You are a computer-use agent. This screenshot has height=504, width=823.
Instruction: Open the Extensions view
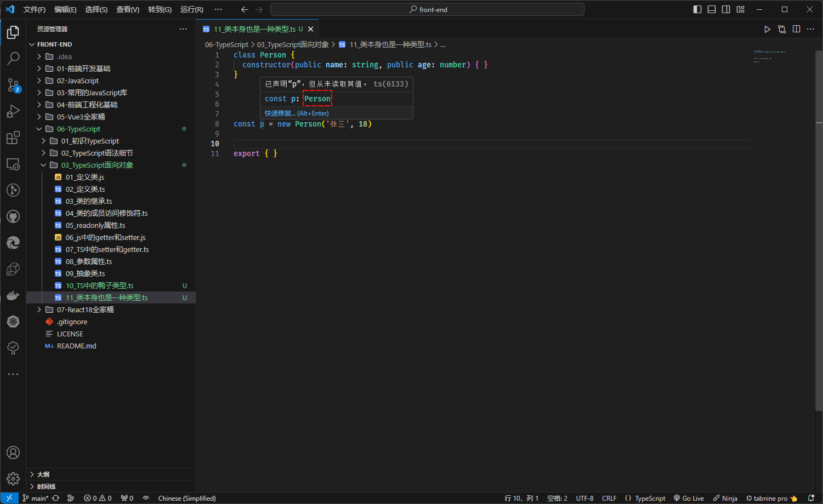pyautogui.click(x=13, y=138)
